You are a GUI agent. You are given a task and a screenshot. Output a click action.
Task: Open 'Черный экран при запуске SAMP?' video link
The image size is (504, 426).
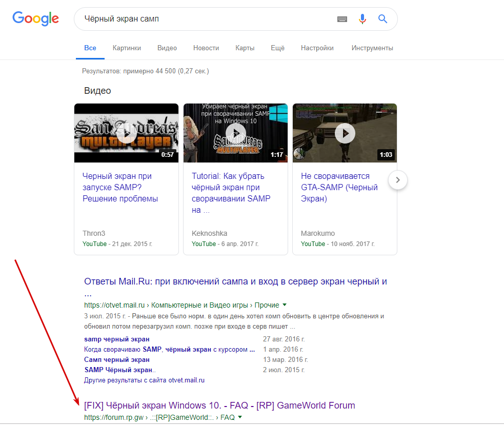pyautogui.click(x=120, y=187)
